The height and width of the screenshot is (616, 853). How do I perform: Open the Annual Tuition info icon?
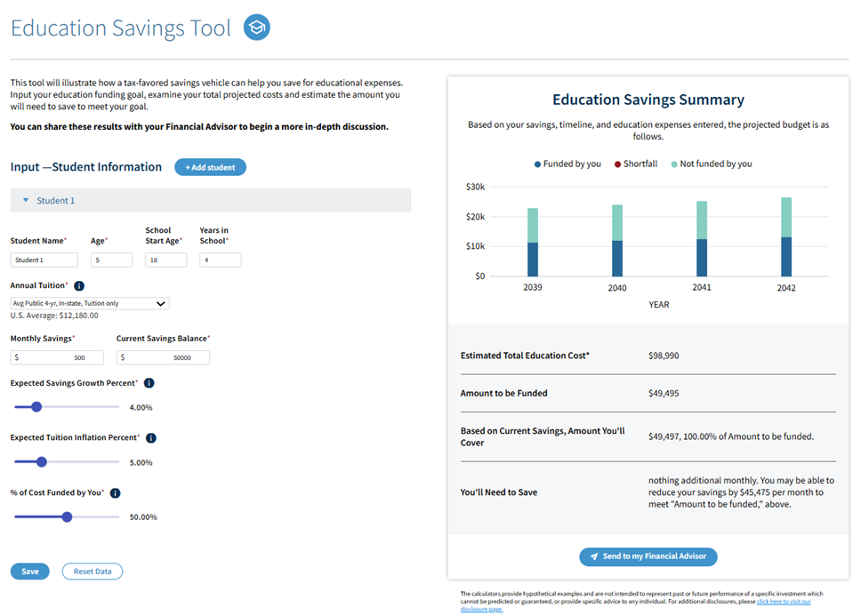click(x=79, y=286)
